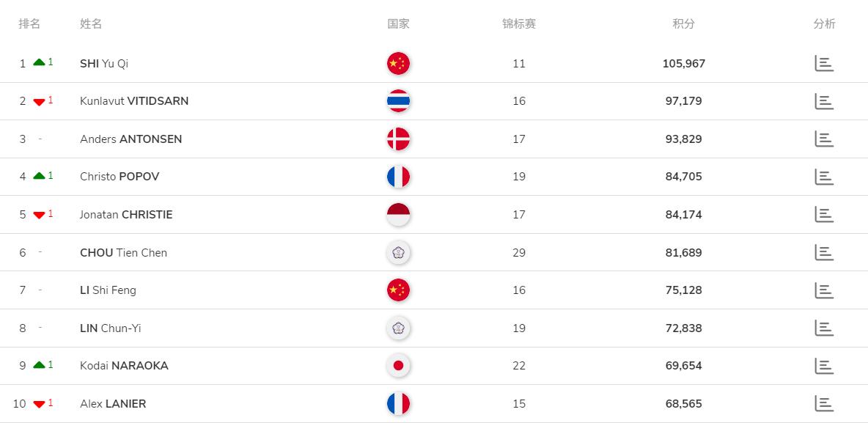Open analysis icon in CHOU Tien Chen row

824,252
